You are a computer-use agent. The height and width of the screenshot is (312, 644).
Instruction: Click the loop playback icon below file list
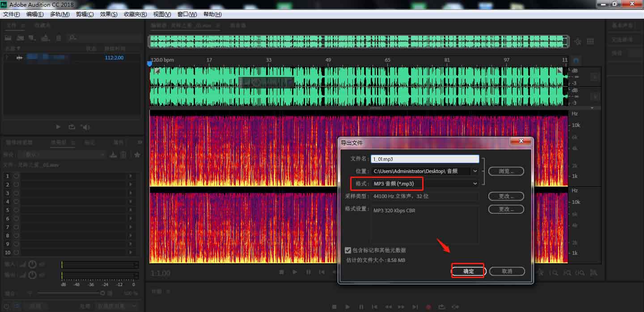pyautogui.click(x=72, y=127)
